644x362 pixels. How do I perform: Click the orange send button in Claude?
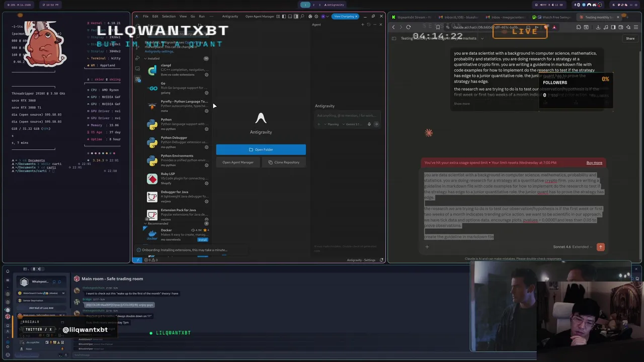click(600, 247)
